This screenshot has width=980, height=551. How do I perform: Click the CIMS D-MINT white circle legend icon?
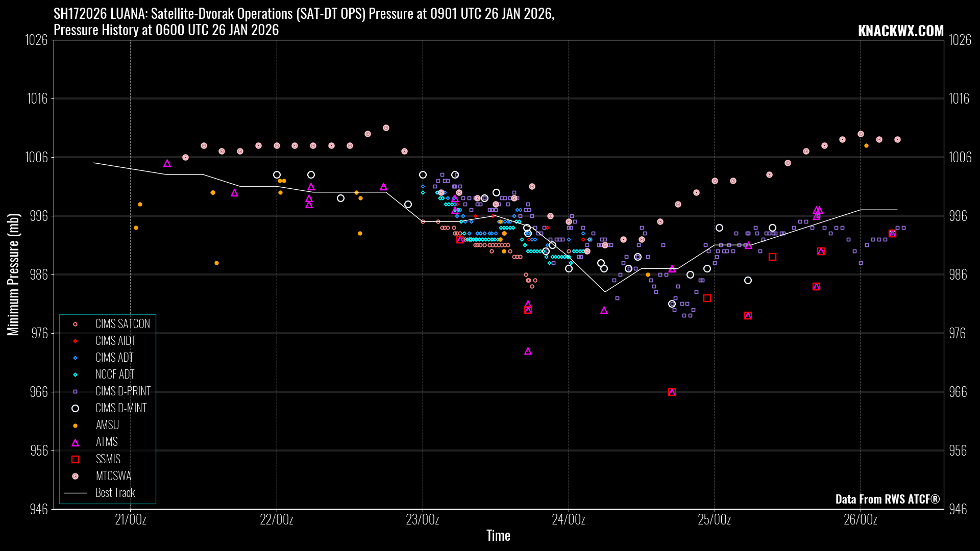pyautogui.click(x=75, y=408)
